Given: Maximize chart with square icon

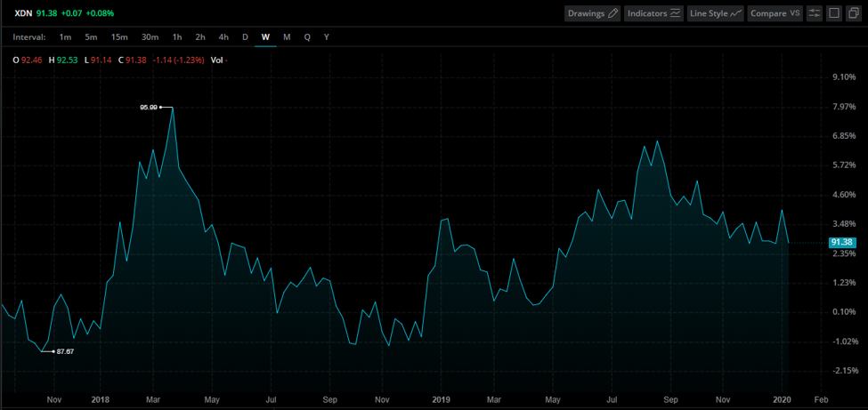Looking at the screenshot, I should 833,13.
